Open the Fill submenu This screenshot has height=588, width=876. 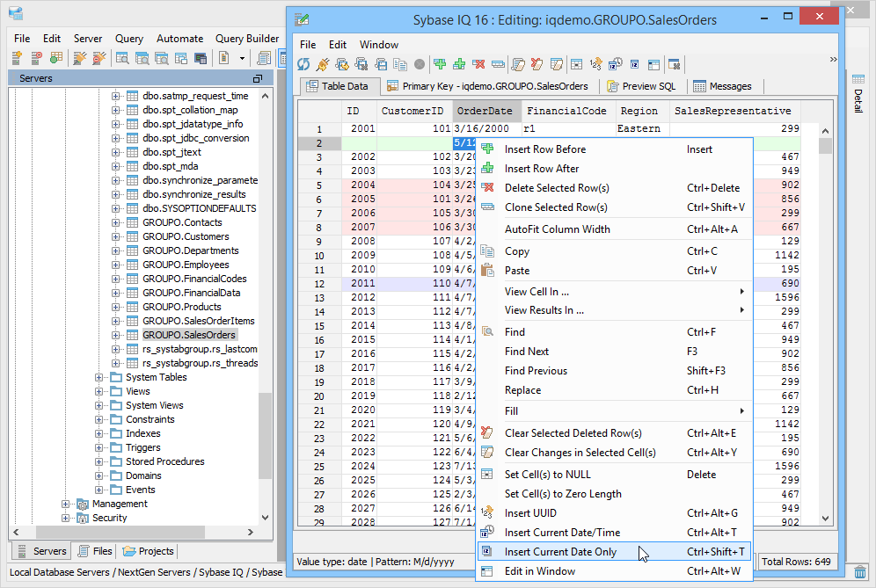pos(614,411)
